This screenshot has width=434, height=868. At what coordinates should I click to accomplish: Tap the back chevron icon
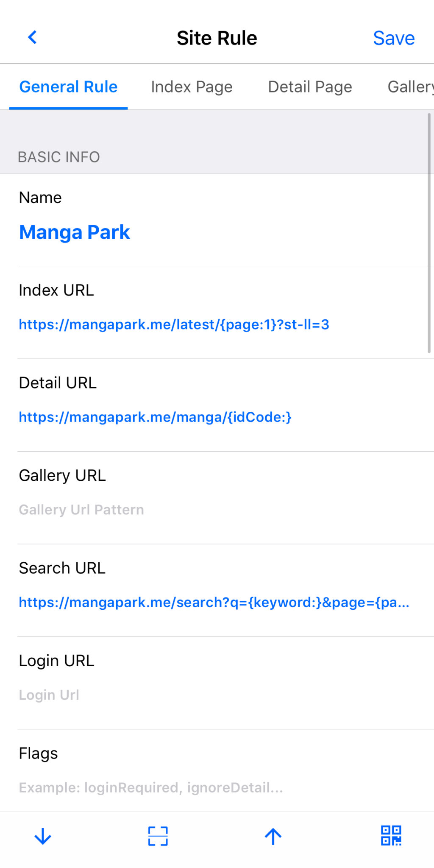click(32, 37)
